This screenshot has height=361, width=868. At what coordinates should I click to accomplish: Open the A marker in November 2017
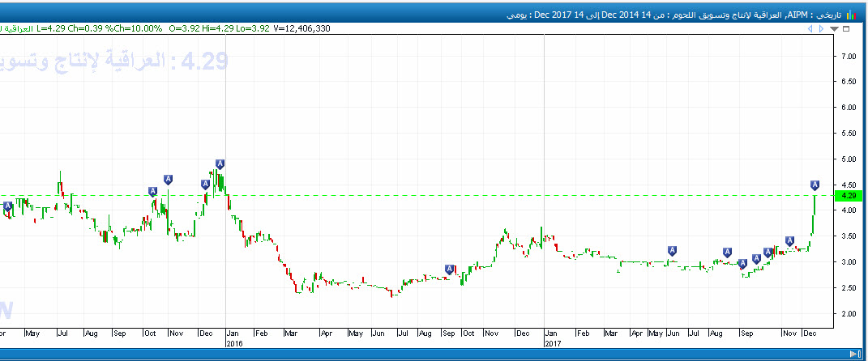pos(790,241)
